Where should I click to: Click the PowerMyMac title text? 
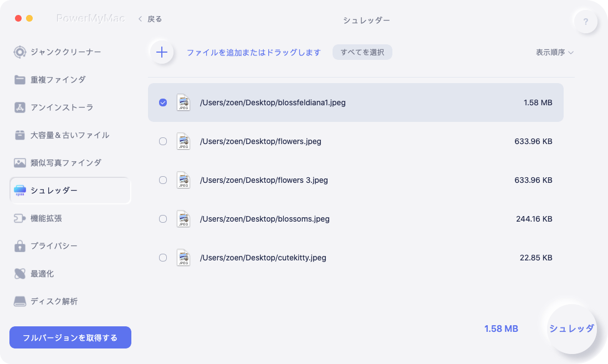90,18
